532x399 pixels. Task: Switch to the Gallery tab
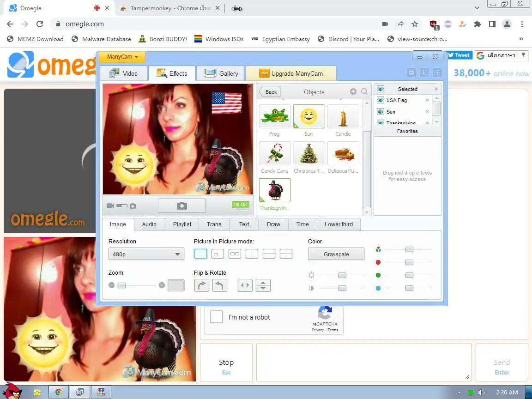coord(221,73)
